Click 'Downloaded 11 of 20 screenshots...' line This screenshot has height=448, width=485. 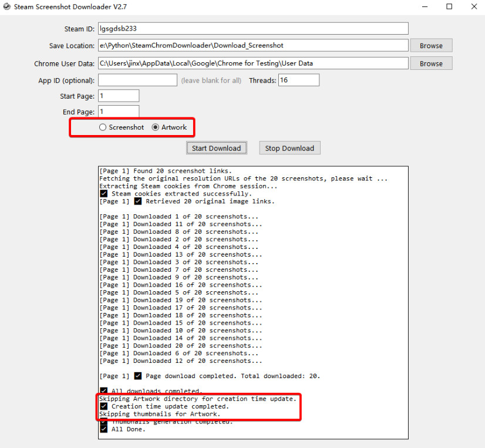181,224
